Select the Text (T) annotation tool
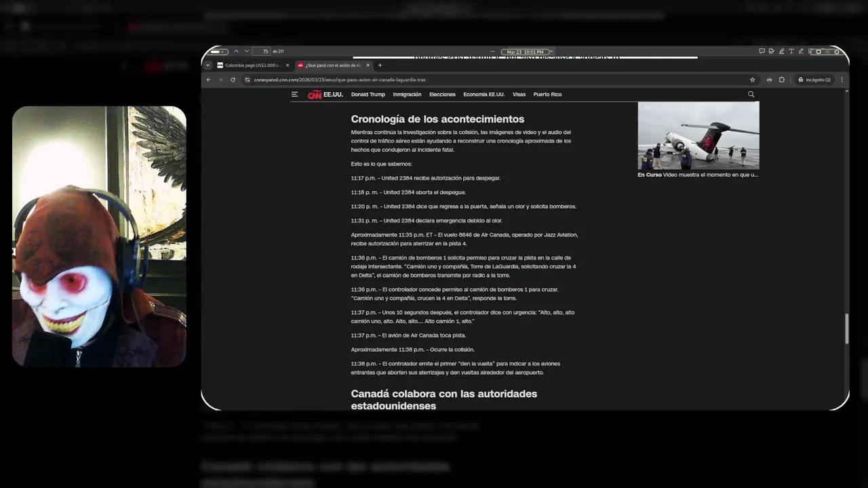 [791, 52]
